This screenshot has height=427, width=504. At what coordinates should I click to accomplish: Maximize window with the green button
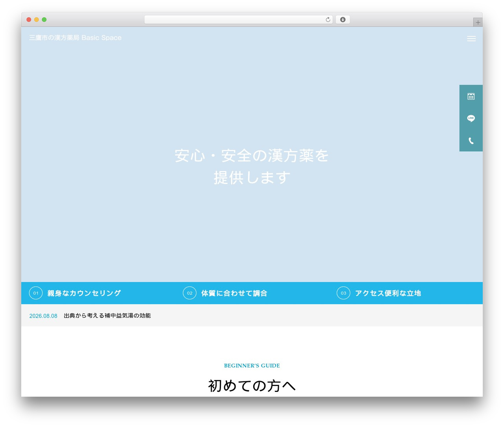(44, 20)
